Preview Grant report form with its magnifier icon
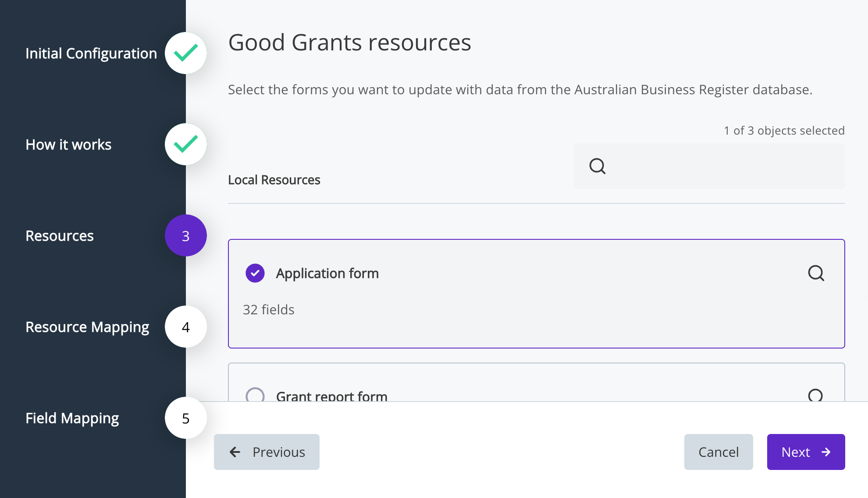Image resolution: width=868 pixels, height=498 pixels. pyautogui.click(x=816, y=395)
